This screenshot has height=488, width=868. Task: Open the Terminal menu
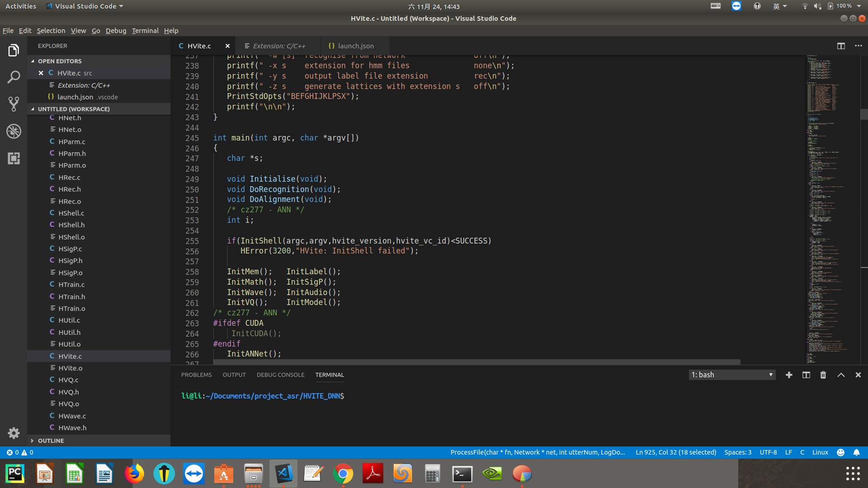[x=145, y=31]
